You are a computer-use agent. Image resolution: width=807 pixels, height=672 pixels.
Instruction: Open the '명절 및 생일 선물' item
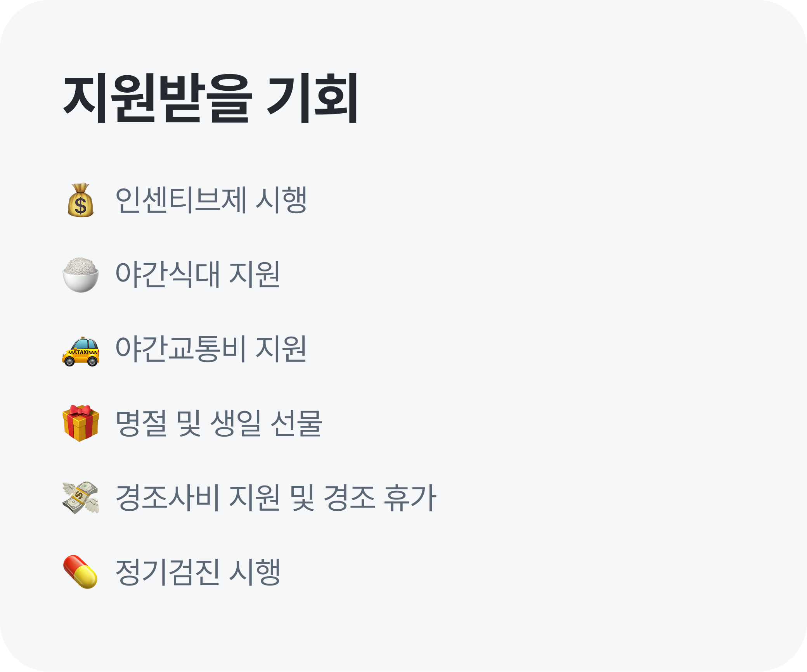click(219, 423)
